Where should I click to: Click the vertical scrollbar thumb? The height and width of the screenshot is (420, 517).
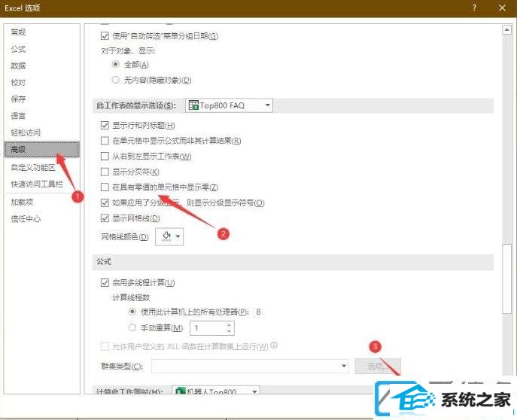[x=506, y=278]
